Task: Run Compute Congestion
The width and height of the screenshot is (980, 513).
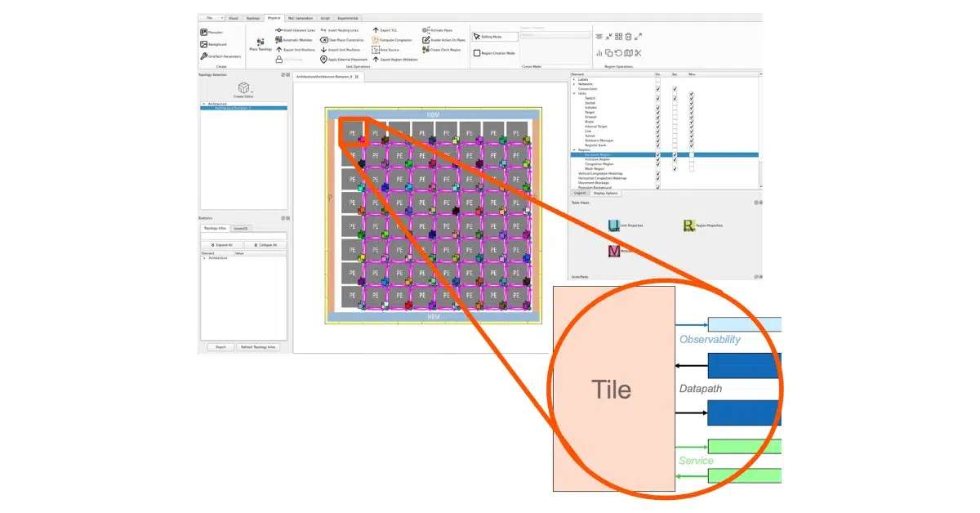Action: pos(394,39)
